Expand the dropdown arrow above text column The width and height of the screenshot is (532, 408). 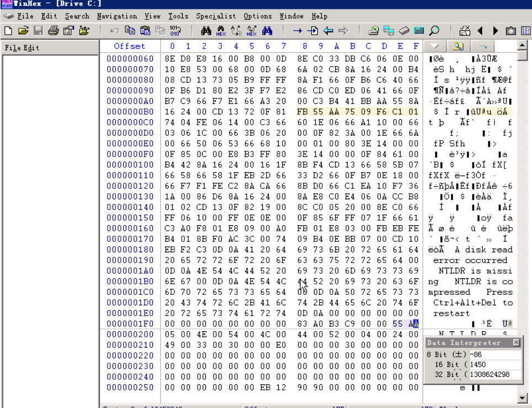435,46
